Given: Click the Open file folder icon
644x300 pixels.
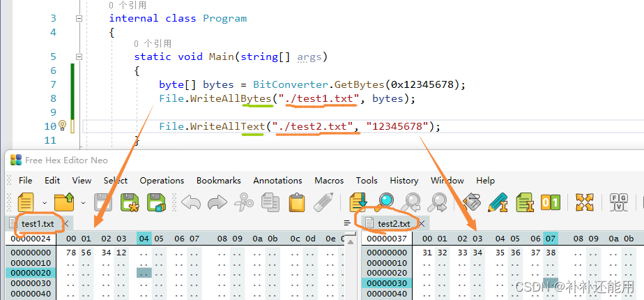Looking at the screenshot, I should [x=64, y=202].
